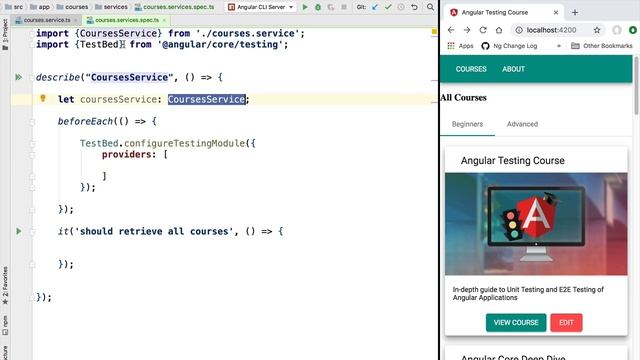Open Search Everywhere magnifier in IDE
The height and width of the screenshot is (360, 640).
pos(430,7)
